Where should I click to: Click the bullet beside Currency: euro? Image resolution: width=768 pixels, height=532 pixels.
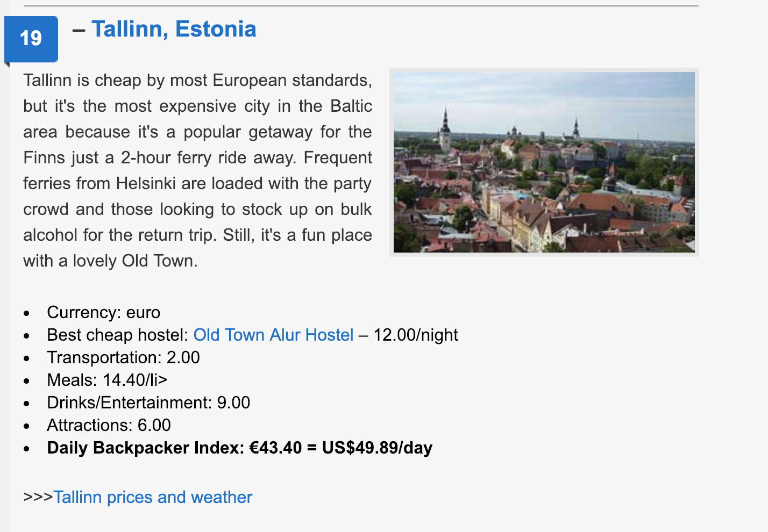click(27, 313)
